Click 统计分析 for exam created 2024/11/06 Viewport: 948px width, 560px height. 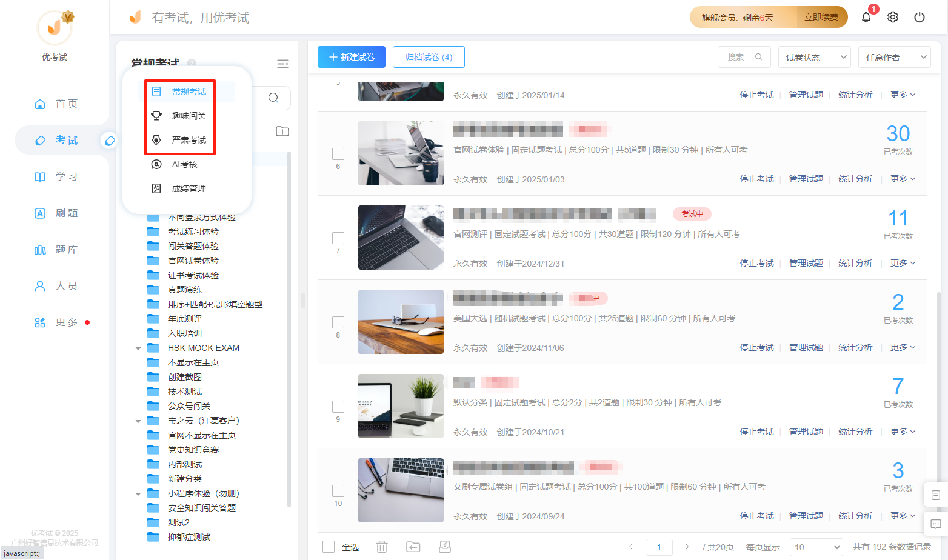(x=855, y=347)
